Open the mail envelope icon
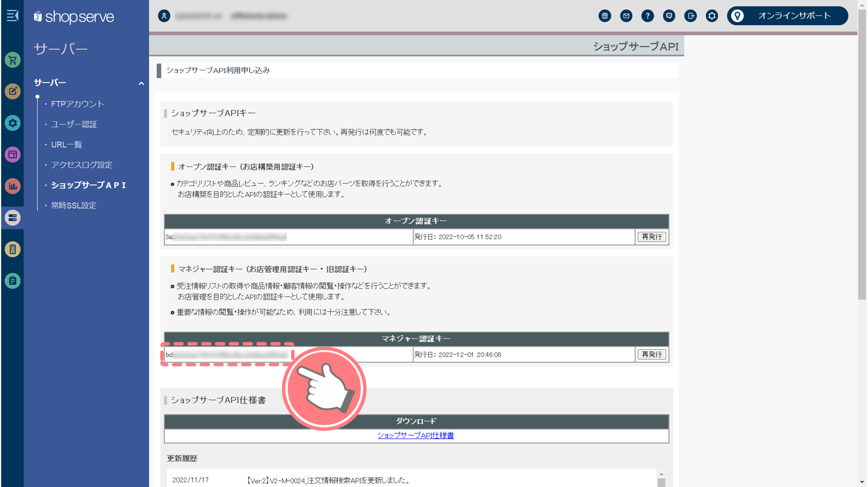The height and width of the screenshot is (487, 868). (x=626, y=16)
